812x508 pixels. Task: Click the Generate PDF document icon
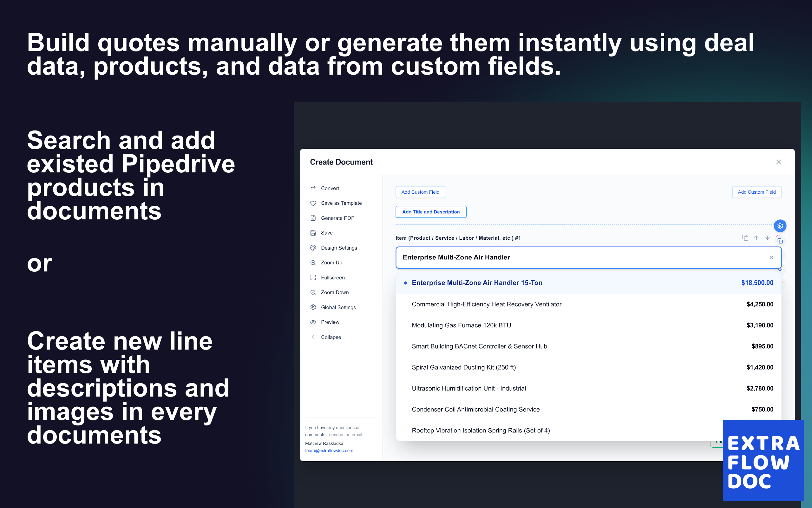313,218
